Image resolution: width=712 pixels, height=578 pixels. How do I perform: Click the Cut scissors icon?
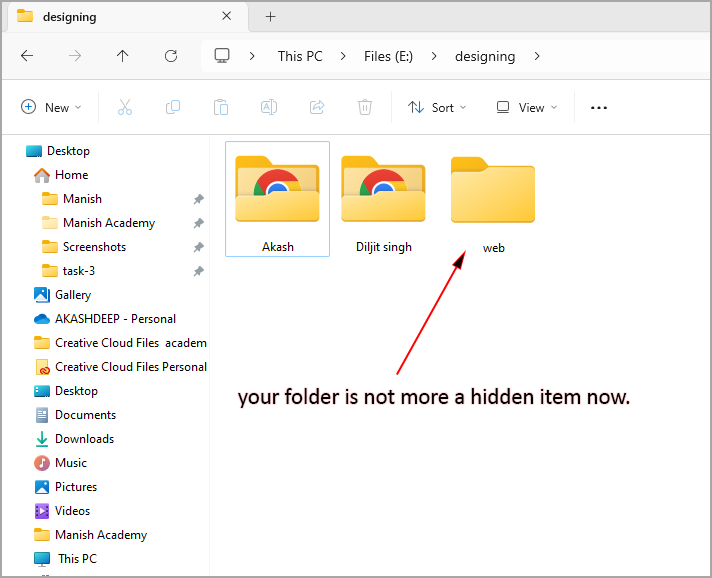point(125,107)
